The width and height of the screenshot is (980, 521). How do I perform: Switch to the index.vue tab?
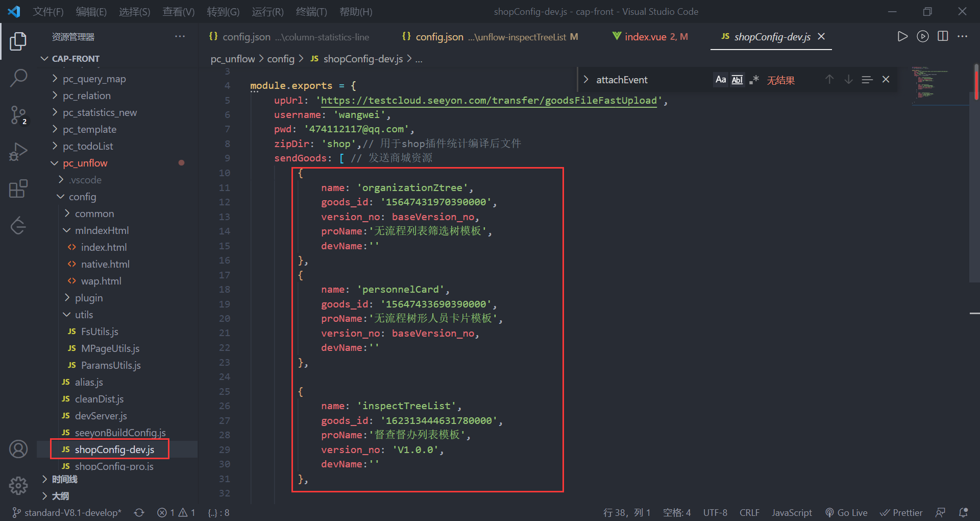coord(646,37)
